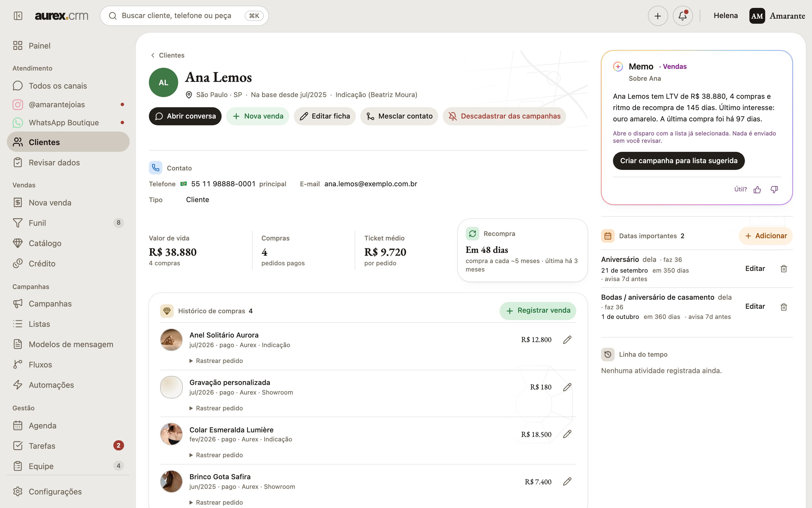
Task: Select Clientes in the sidebar
Action: click(x=68, y=142)
